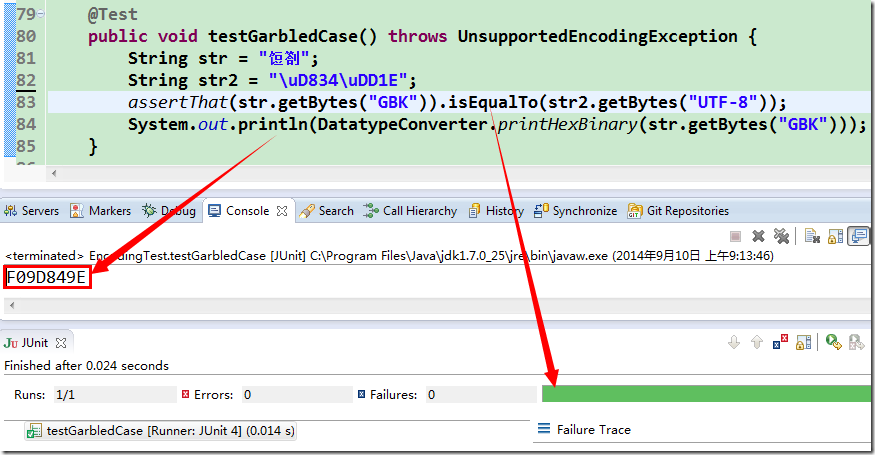Click the Display Selected Console icon
The image size is (875, 455).
[x=858, y=237]
